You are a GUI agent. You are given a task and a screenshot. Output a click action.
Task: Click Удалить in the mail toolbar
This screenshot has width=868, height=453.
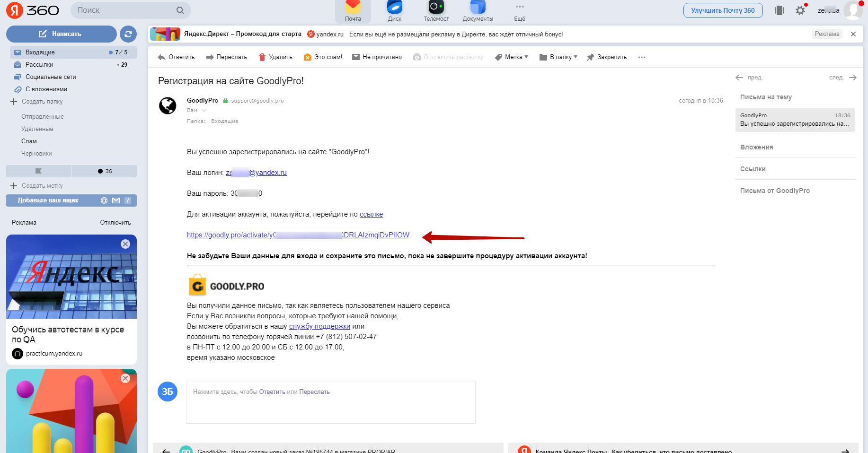point(275,57)
